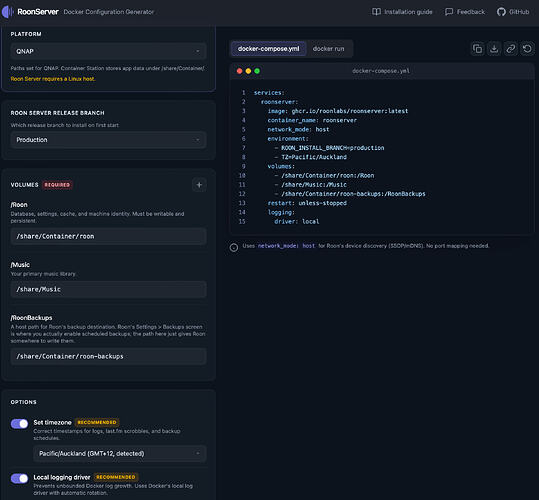
Task: Open the GitHub link
Action: 513,12
